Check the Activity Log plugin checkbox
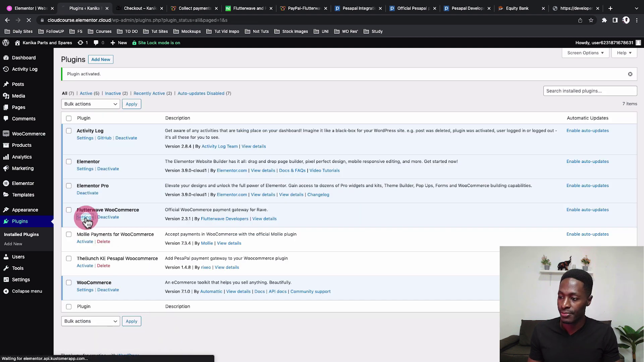Viewport: 644px width, 362px height. coord(69,131)
